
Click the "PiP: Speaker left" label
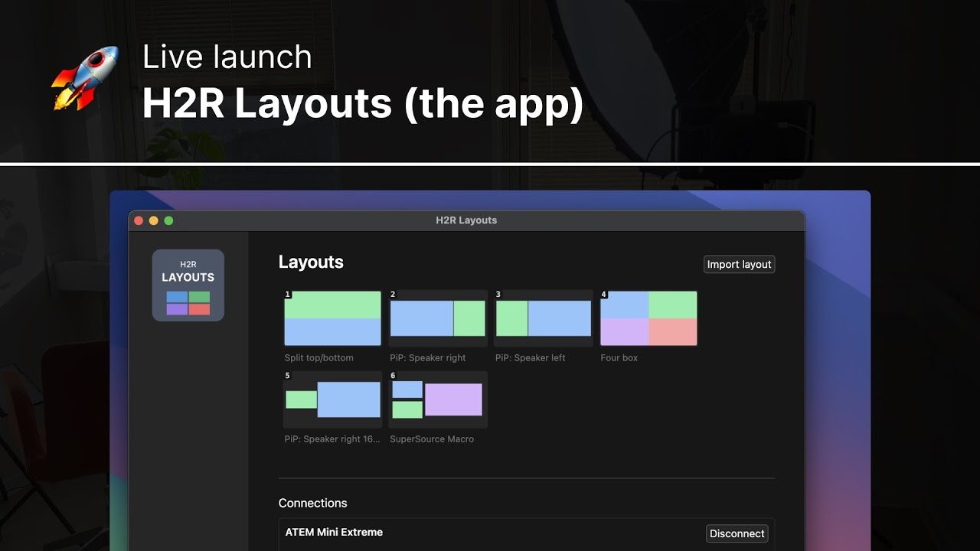click(530, 358)
